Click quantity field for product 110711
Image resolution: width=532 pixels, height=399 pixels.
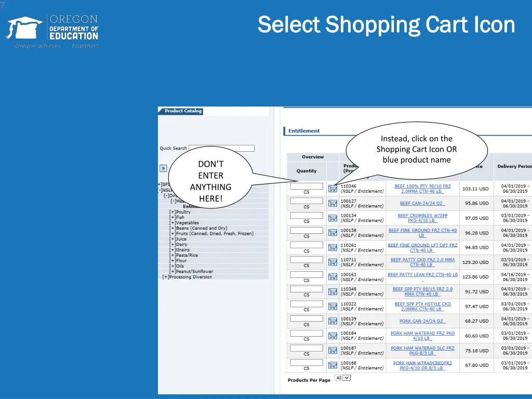tap(307, 260)
